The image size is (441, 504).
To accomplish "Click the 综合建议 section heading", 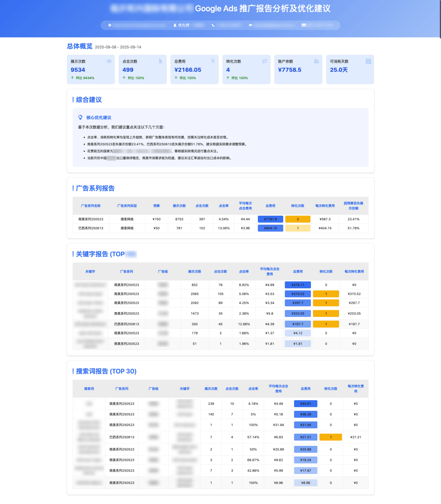I will (x=89, y=100).
